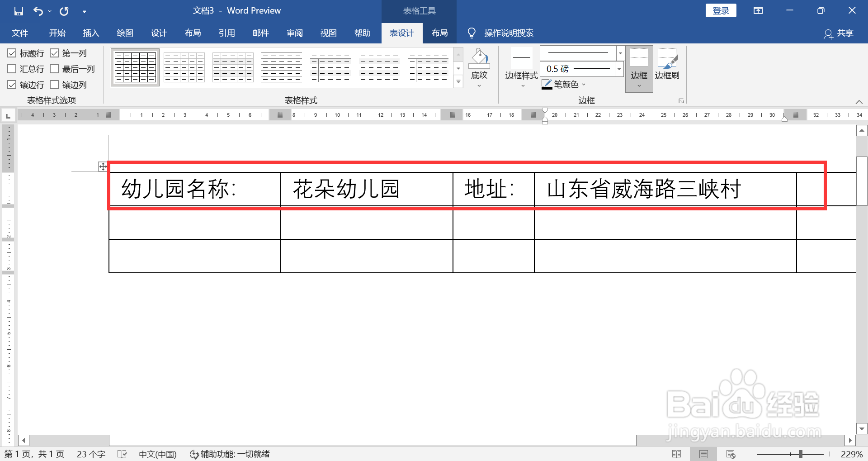
Task: Open the 绘图 tab
Action: pos(125,33)
